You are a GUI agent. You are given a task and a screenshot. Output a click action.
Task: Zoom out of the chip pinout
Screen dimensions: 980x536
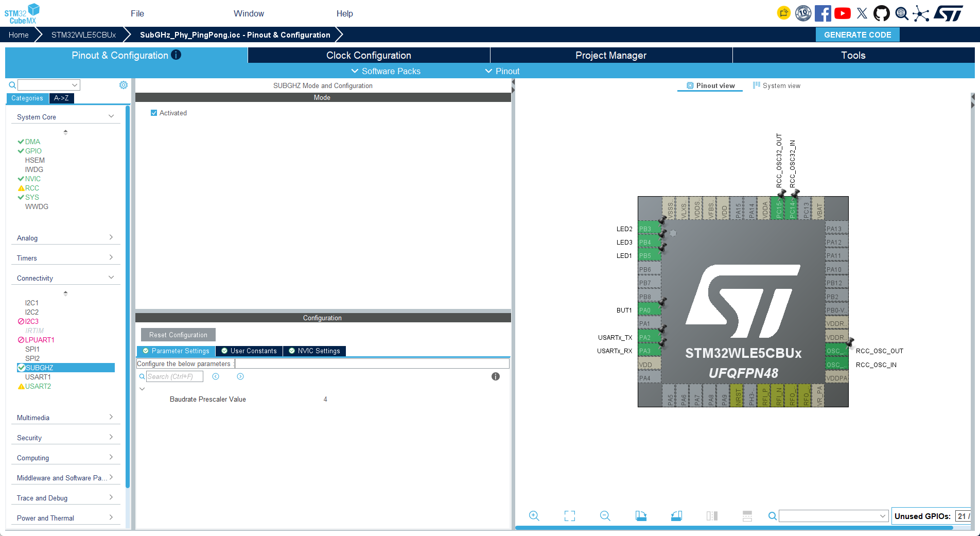point(605,516)
